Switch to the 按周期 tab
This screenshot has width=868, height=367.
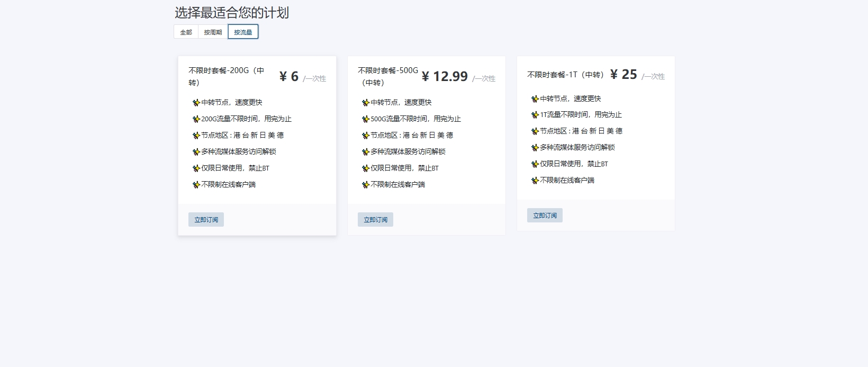point(213,32)
